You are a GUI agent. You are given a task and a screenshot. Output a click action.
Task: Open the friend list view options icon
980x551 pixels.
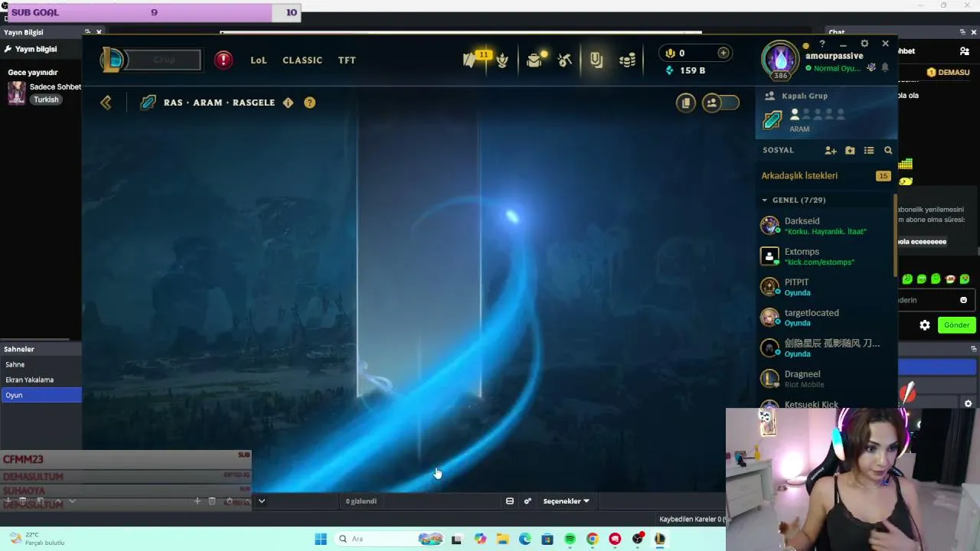[869, 151]
